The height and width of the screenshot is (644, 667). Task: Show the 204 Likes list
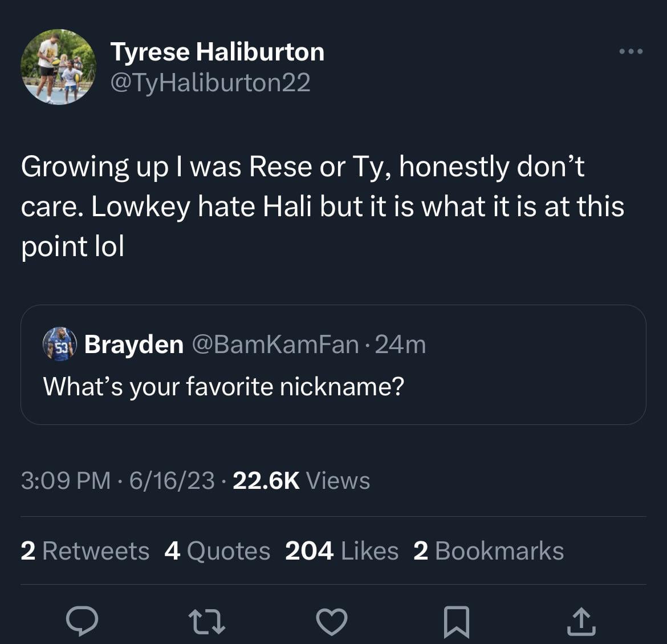[341, 551]
